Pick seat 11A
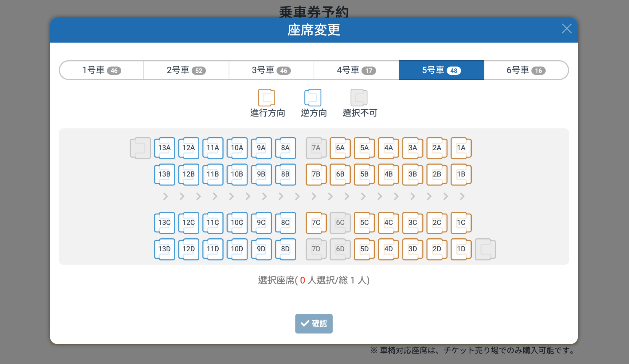Viewport: 629px width, 364px height. pyautogui.click(x=213, y=148)
